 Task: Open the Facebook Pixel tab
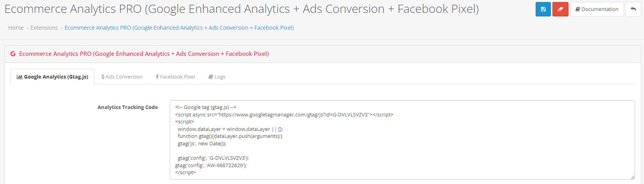[x=175, y=77]
